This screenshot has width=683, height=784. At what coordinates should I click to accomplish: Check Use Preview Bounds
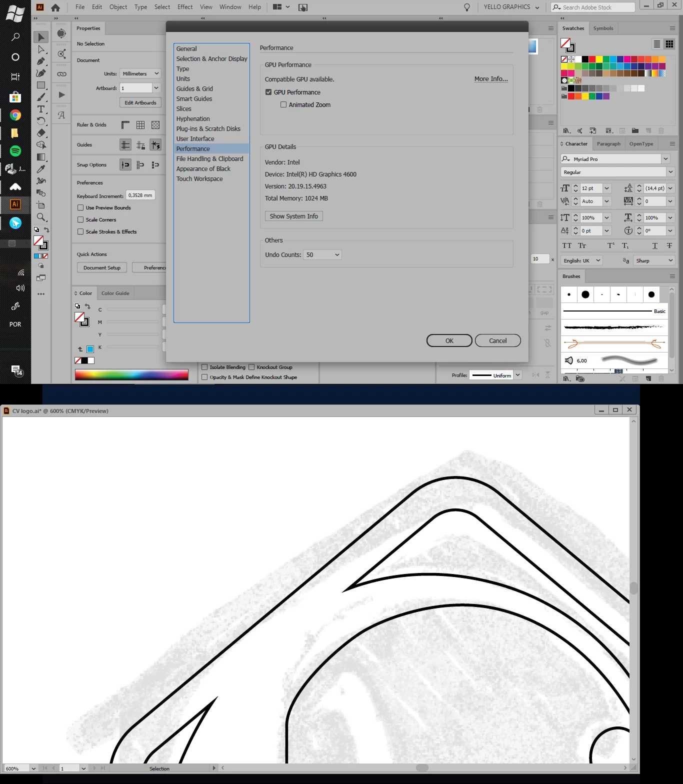pyautogui.click(x=80, y=207)
